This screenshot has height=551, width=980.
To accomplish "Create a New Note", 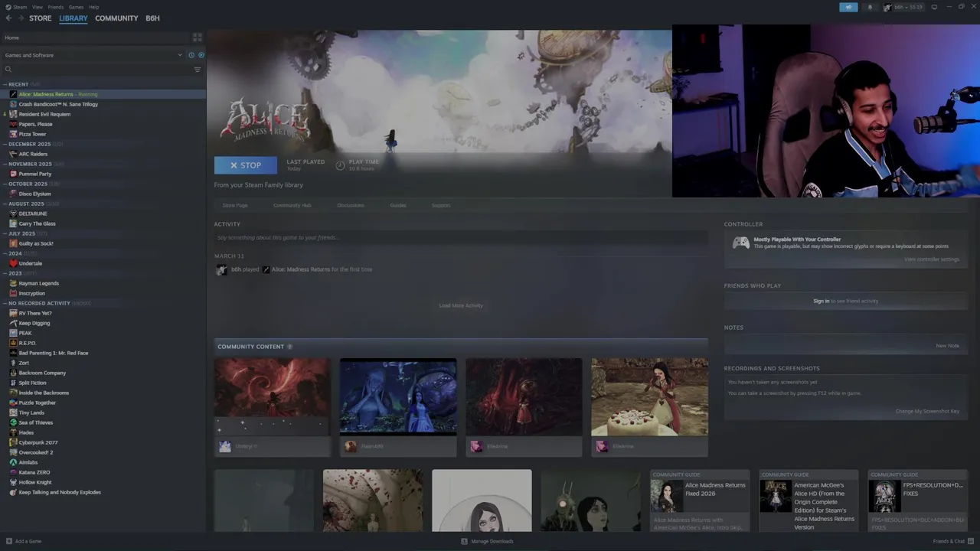I will point(947,346).
